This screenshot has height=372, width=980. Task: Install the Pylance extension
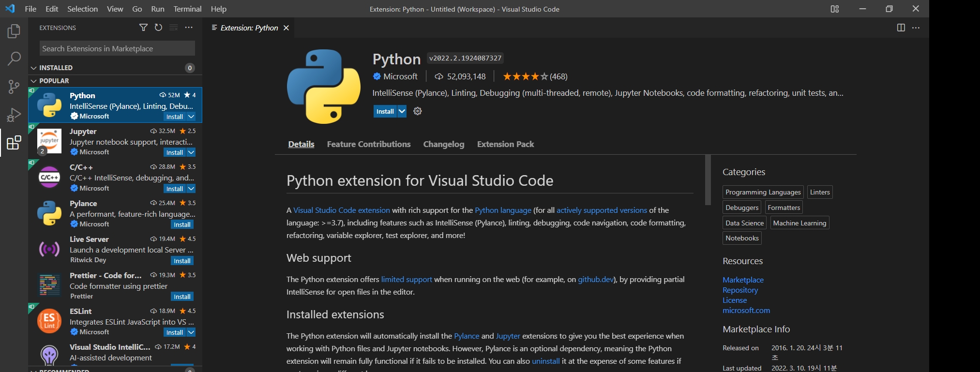182,224
